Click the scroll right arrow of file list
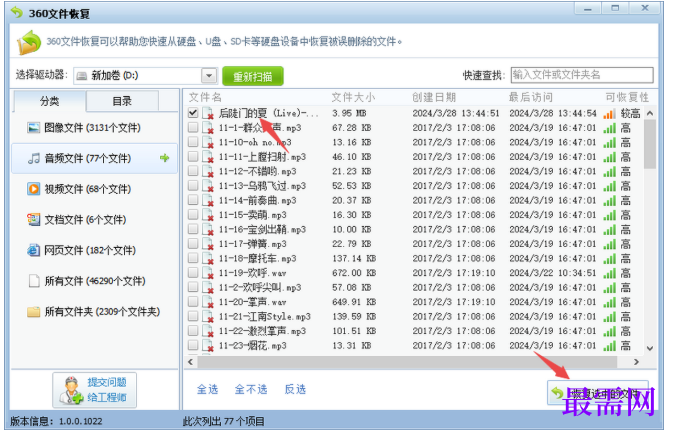The height and width of the screenshot is (433, 674). tap(637, 362)
